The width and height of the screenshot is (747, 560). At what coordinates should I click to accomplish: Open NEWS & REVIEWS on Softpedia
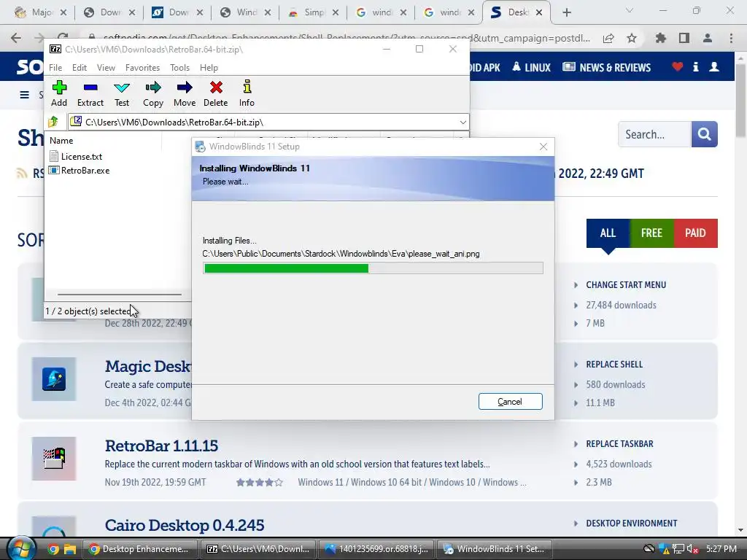coord(606,67)
